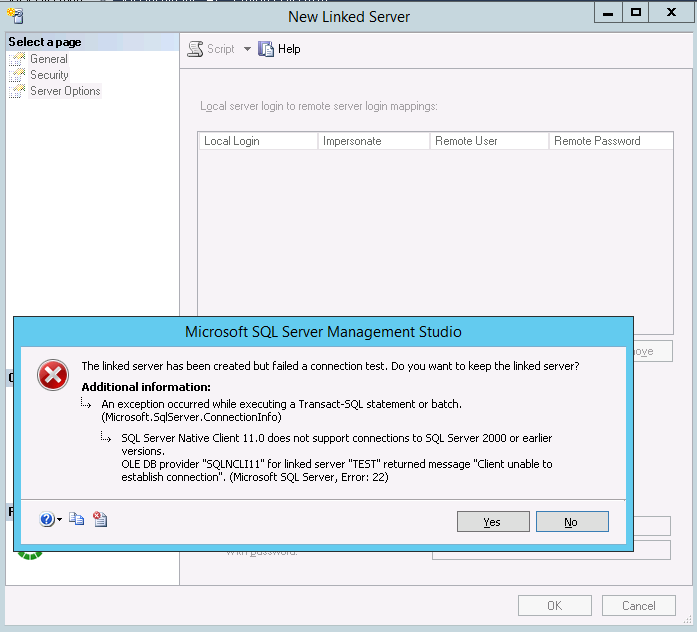Image resolution: width=697 pixels, height=632 pixels.
Task: Click Yes to keep the linked server
Action: (x=492, y=522)
